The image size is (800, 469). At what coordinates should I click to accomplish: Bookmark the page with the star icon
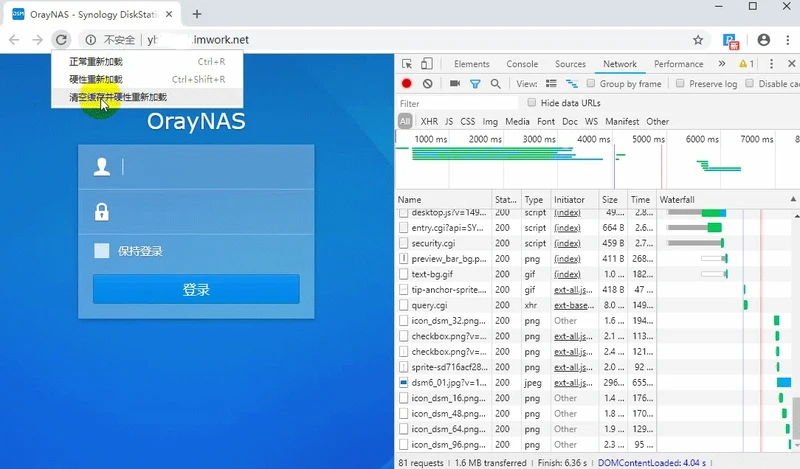[x=698, y=40]
